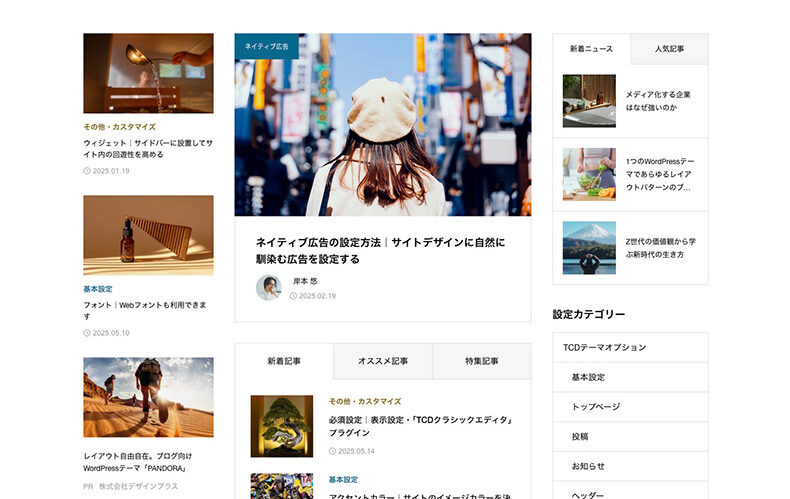This screenshot has height=499, width=790.
Task: Click the 設定カテゴリー heading
Action: pos(588,315)
